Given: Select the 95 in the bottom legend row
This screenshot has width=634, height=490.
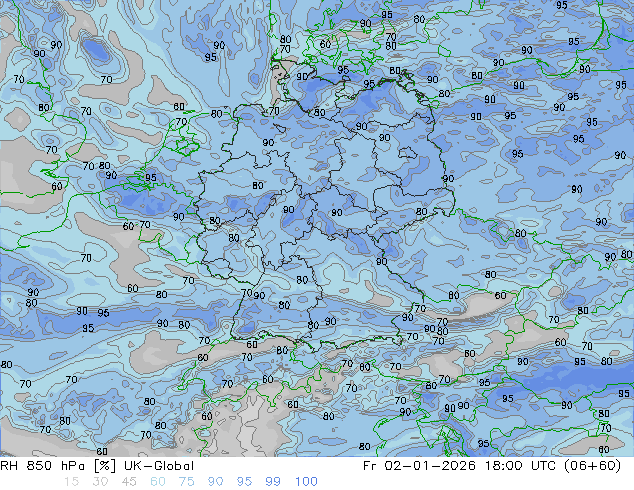Looking at the screenshot, I should point(244,482).
